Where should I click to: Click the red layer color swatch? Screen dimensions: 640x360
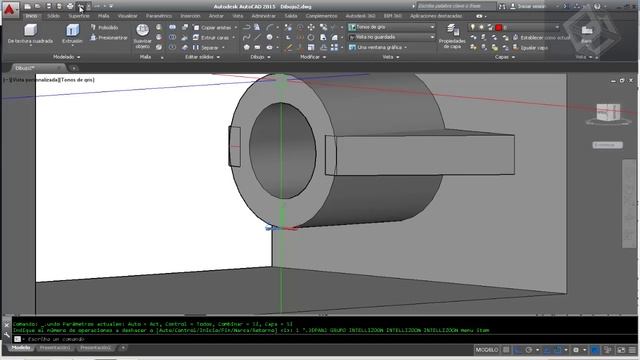click(x=499, y=27)
